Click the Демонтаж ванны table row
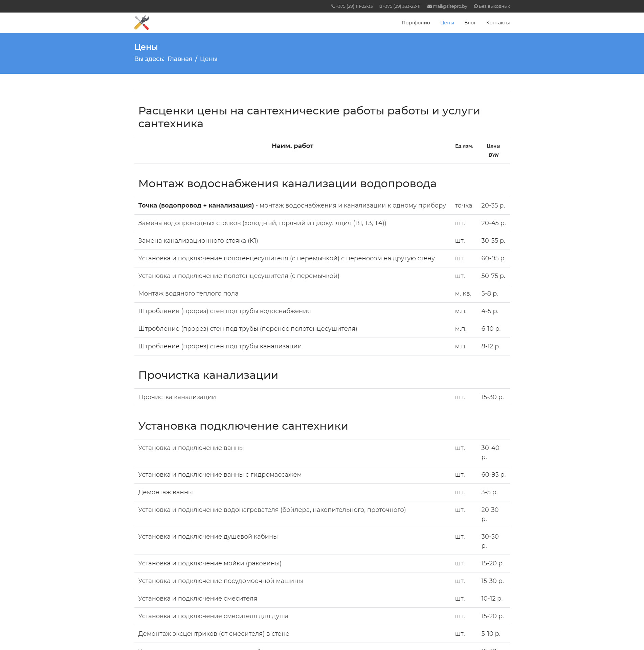The height and width of the screenshot is (650, 644). (165, 492)
